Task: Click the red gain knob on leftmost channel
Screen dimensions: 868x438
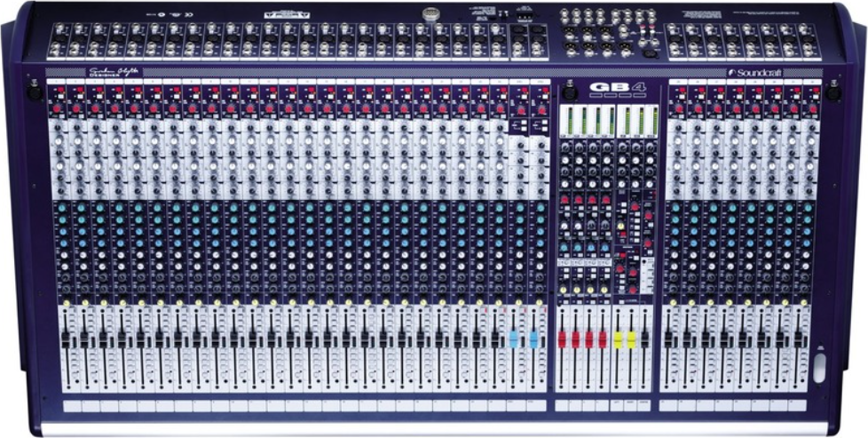Action: tap(57, 108)
